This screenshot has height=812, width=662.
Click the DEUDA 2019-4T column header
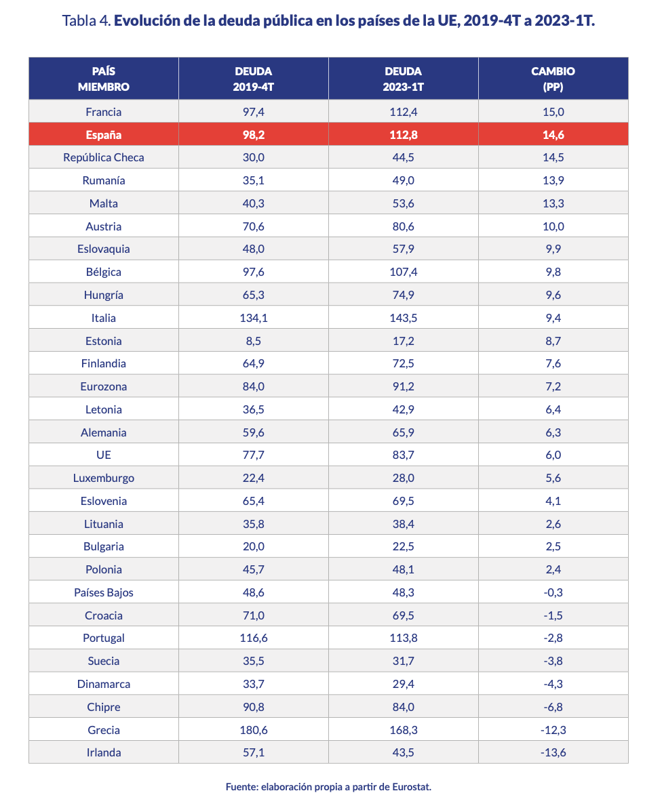253,79
